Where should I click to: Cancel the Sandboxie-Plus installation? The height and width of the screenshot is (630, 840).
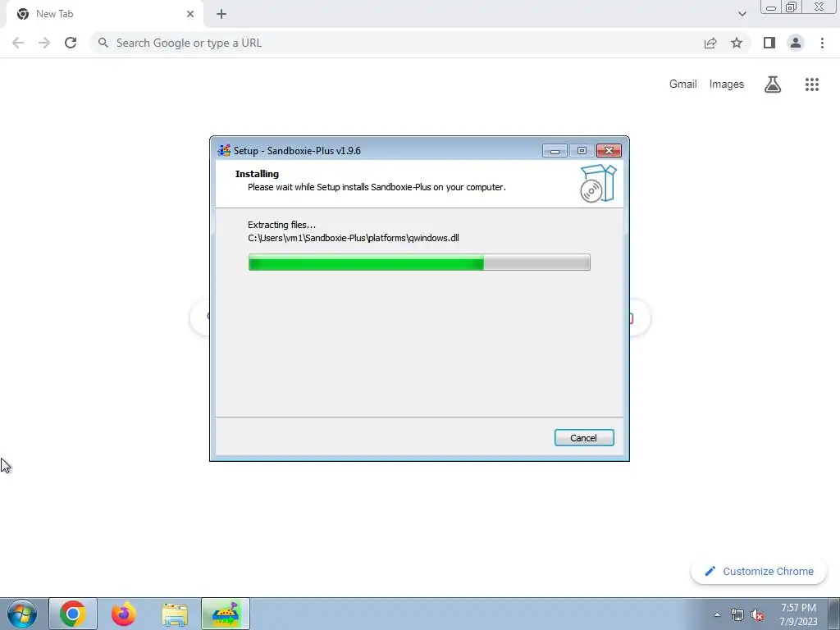click(584, 438)
